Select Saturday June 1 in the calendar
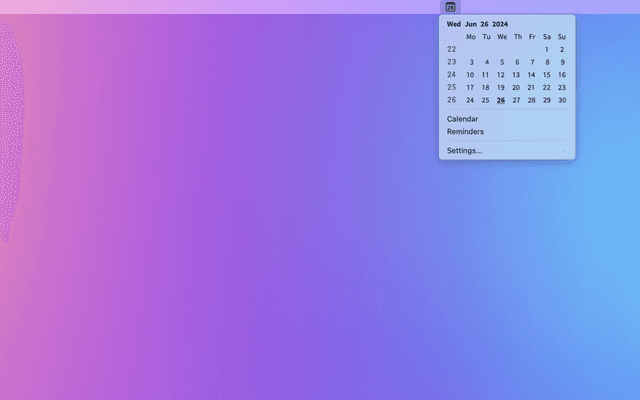The width and height of the screenshot is (640, 400). (547, 49)
